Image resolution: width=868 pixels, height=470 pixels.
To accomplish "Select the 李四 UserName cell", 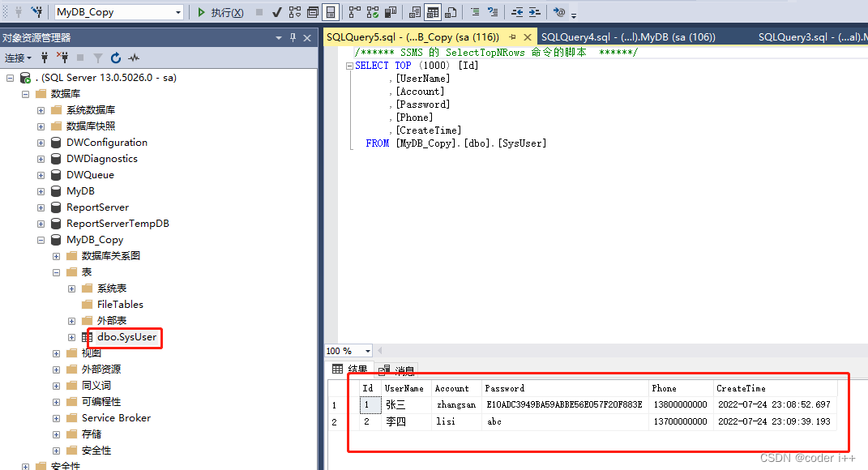I will (406, 422).
